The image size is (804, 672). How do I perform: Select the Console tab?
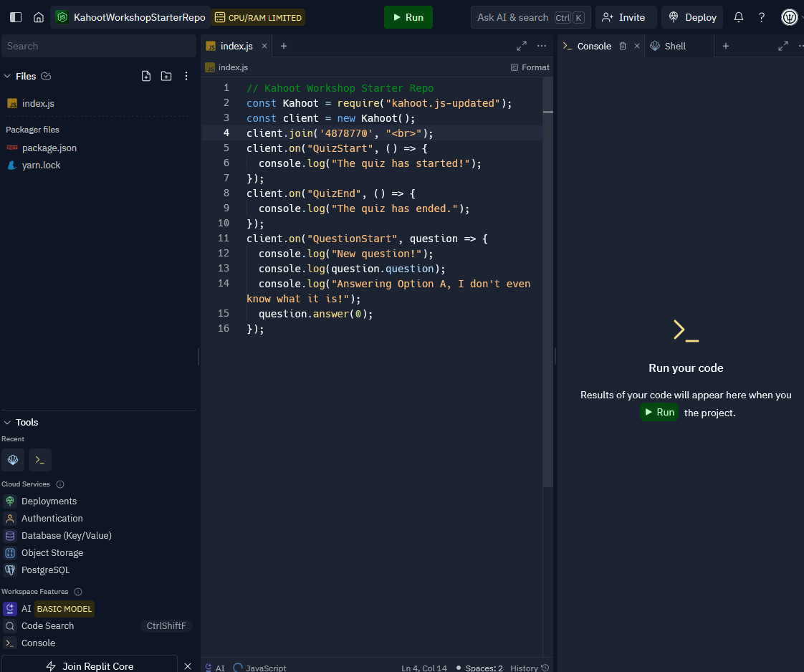click(x=593, y=46)
